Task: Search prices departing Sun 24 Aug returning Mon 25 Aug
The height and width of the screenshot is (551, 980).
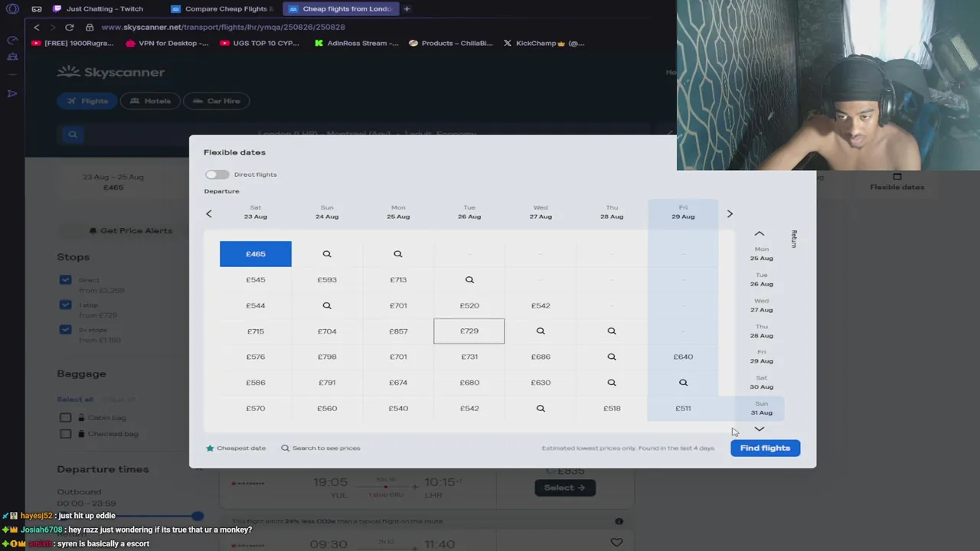Action: coord(327,254)
